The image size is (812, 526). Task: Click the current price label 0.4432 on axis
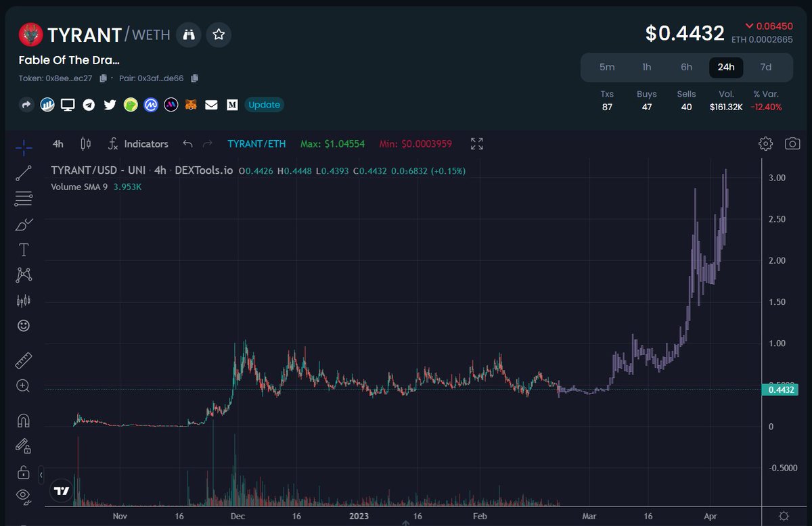click(780, 389)
